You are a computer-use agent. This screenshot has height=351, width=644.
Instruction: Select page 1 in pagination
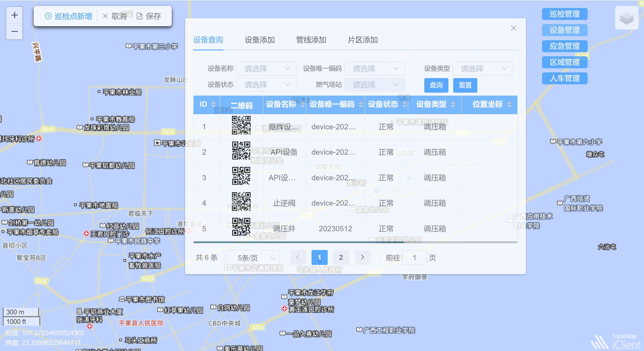click(x=319, y=257)
